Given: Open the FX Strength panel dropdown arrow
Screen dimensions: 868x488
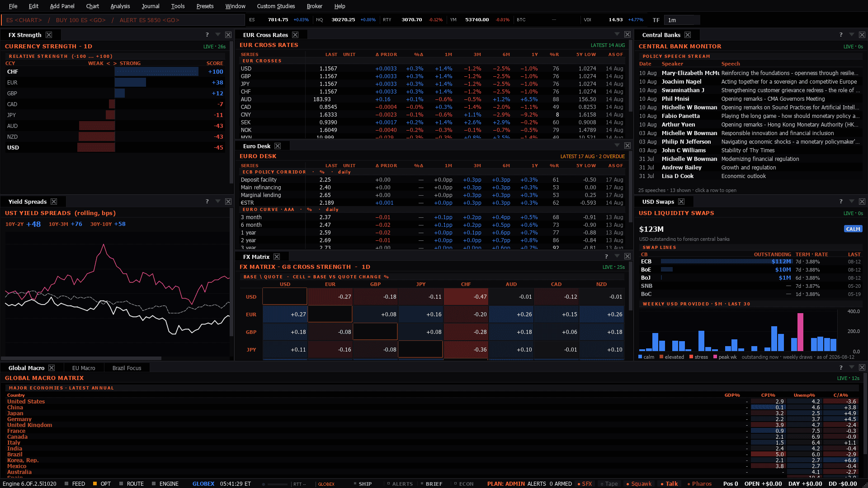Looking at the screenshot, I should coord(218,35).
